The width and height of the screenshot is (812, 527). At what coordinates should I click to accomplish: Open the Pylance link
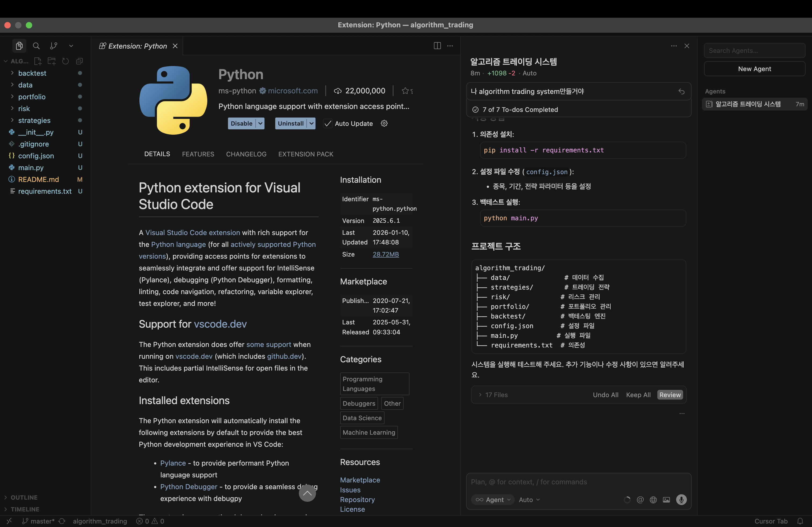pyautogui.click(x=173, y=463)
